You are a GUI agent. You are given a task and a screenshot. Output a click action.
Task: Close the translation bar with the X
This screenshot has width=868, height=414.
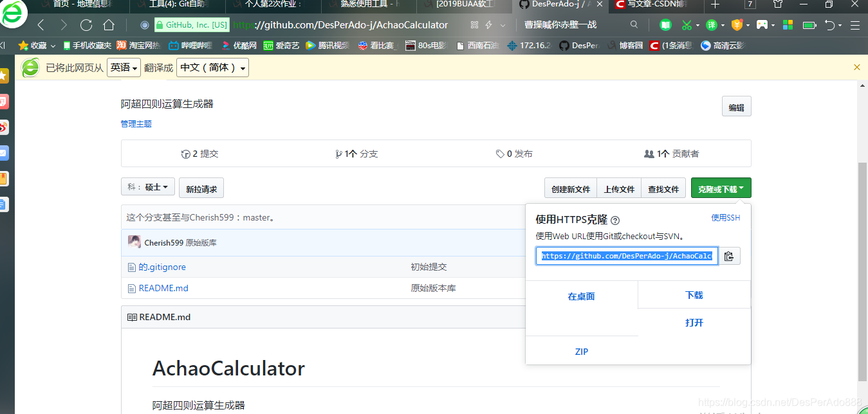click(x=856, y=67)
